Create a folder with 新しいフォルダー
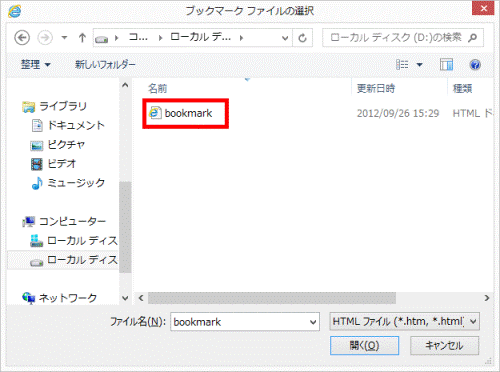This screenshot has width=500, height=372. 105,64
